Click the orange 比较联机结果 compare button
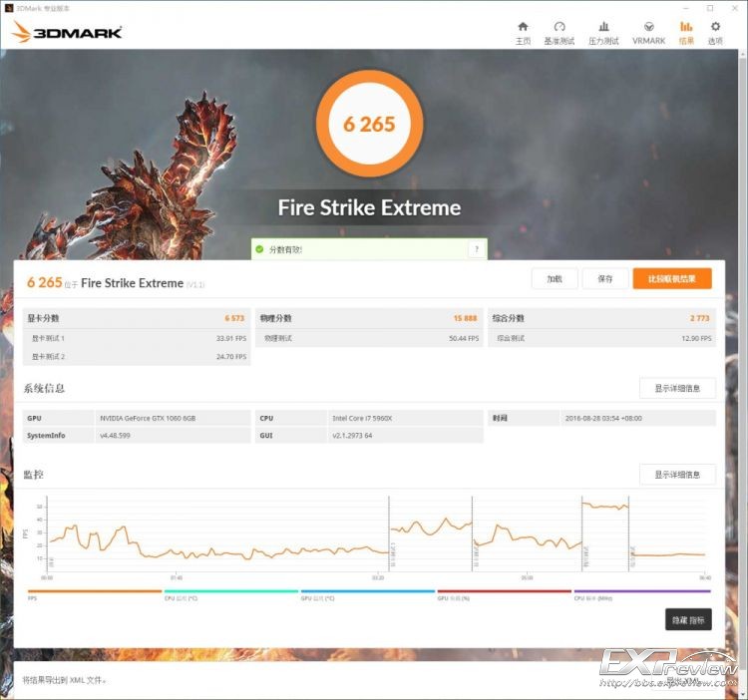 coord(672,278)
